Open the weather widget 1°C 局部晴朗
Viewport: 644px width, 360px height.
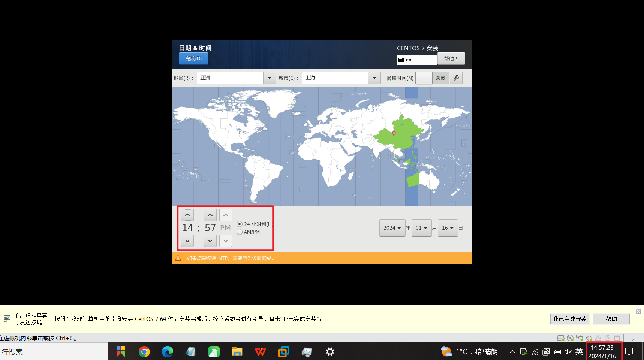[x=469, y=351]
